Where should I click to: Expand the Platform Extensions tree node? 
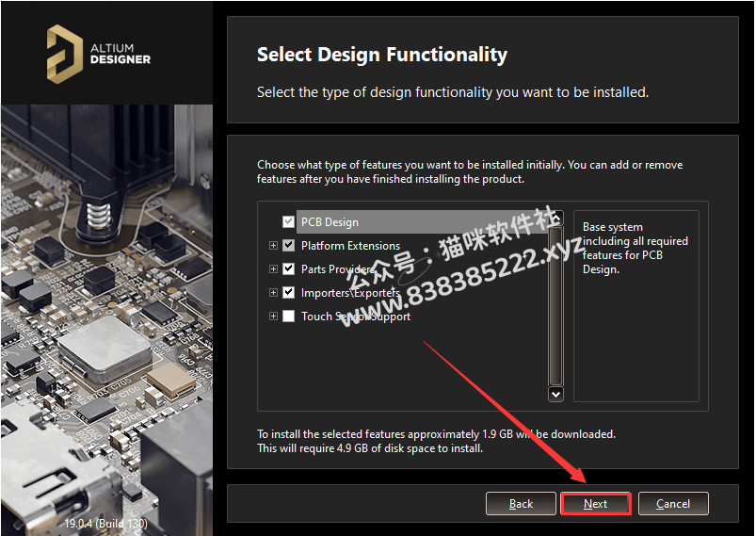273,246
